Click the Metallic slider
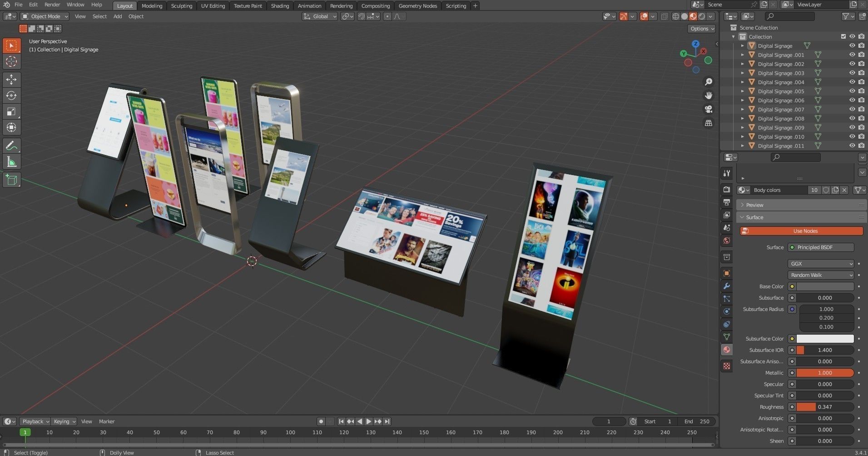 coord(825,373)
